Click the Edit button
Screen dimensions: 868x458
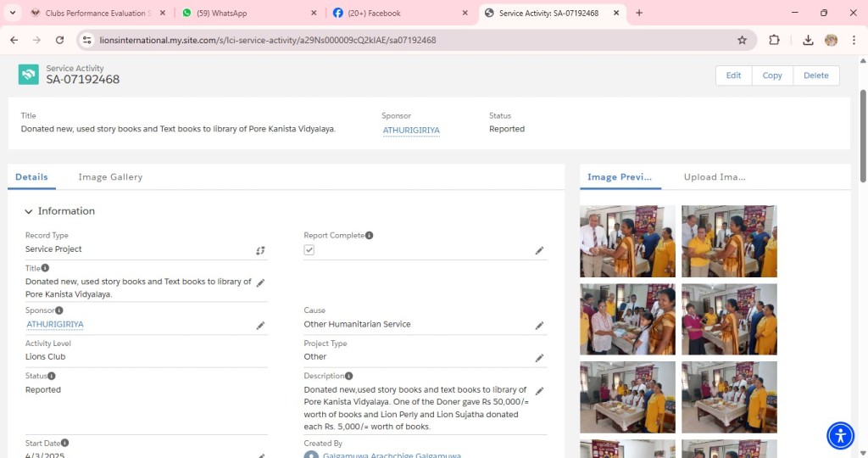[733, 75]
